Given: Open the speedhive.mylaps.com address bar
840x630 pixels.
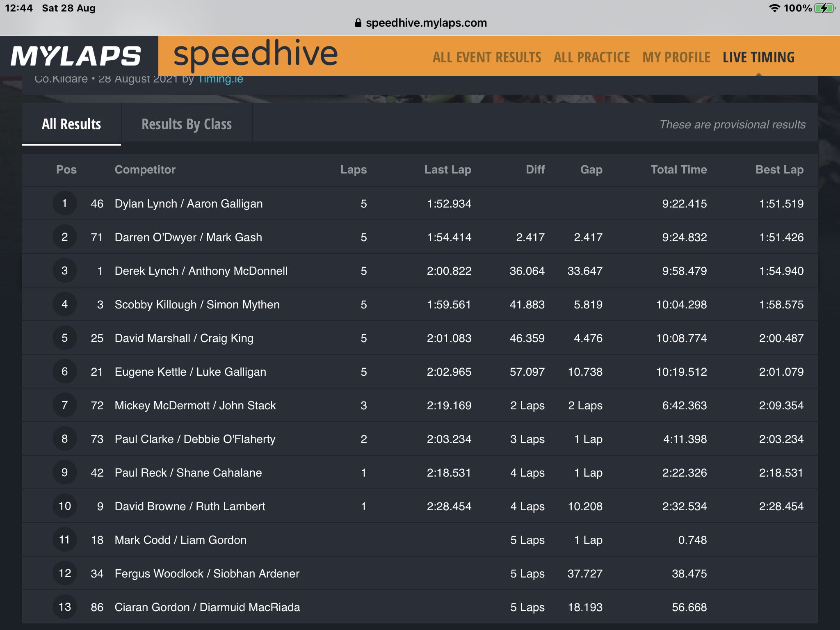Looking at the screenshot, I should 420,23.
